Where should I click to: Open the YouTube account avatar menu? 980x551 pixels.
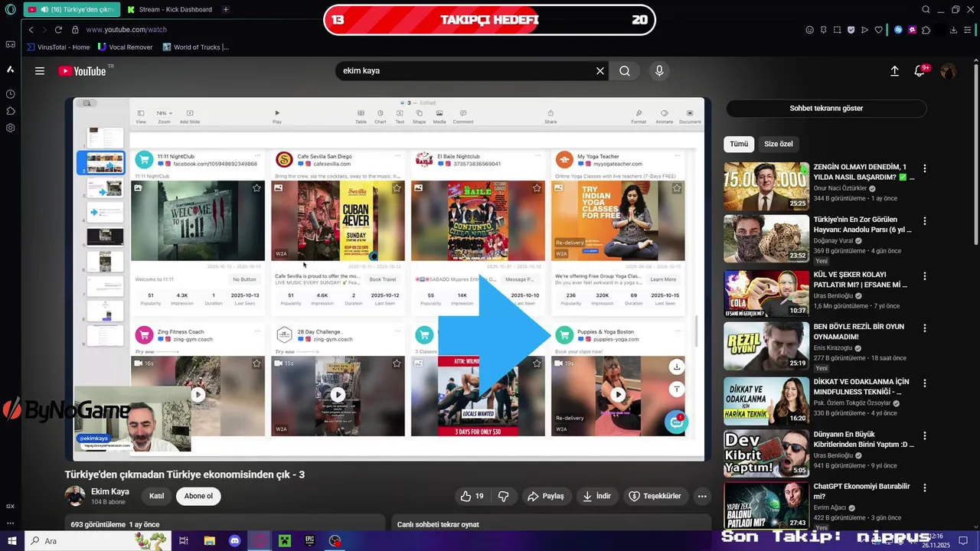tap(948, 70)
